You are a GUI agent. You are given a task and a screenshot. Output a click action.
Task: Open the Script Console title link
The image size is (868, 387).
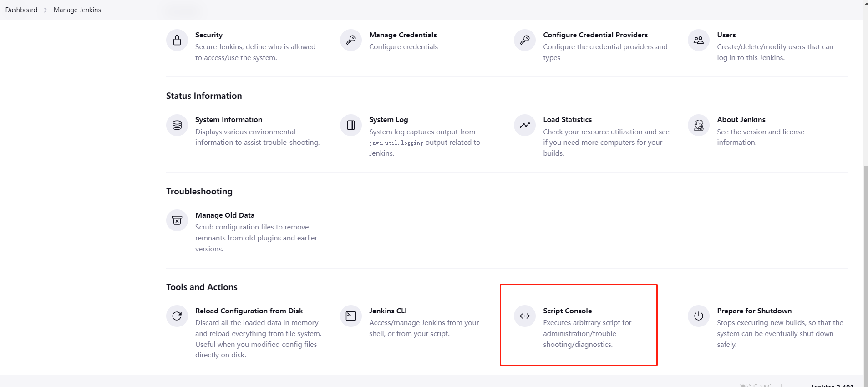[x=567, y=311]
